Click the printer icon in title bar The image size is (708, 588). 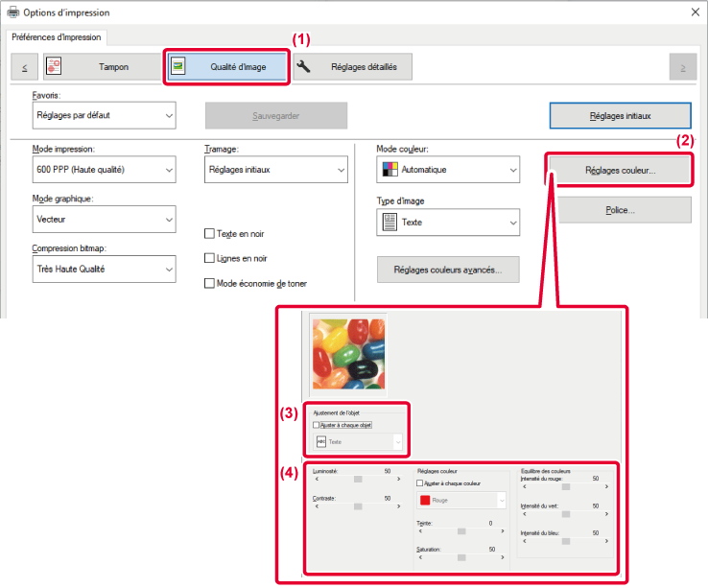coord(12,12)
